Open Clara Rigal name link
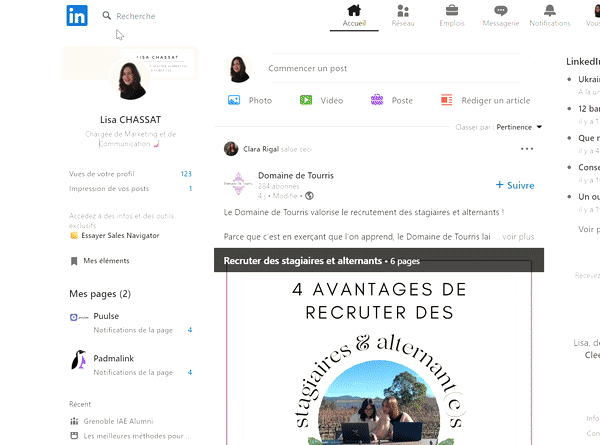Screen dimensions: 600x445 (x=261, y=149)
